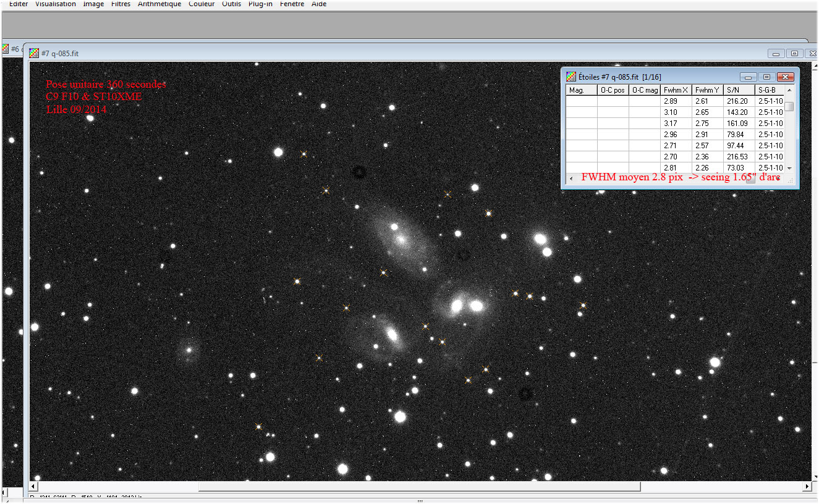
Task: Click the Étoiles list scroll-down arrow
Action: click(x=789, y=168)
